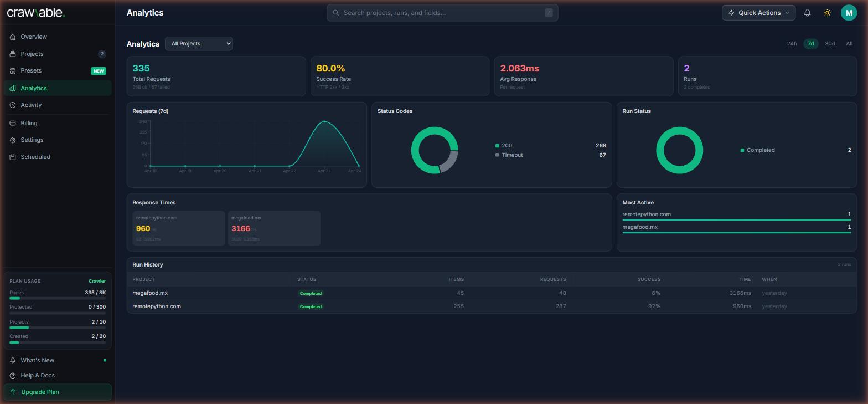Click the Help & Docs question icon
Viewport: 868px width, 404px height.
pyautogui.click(x=13, y=376)
